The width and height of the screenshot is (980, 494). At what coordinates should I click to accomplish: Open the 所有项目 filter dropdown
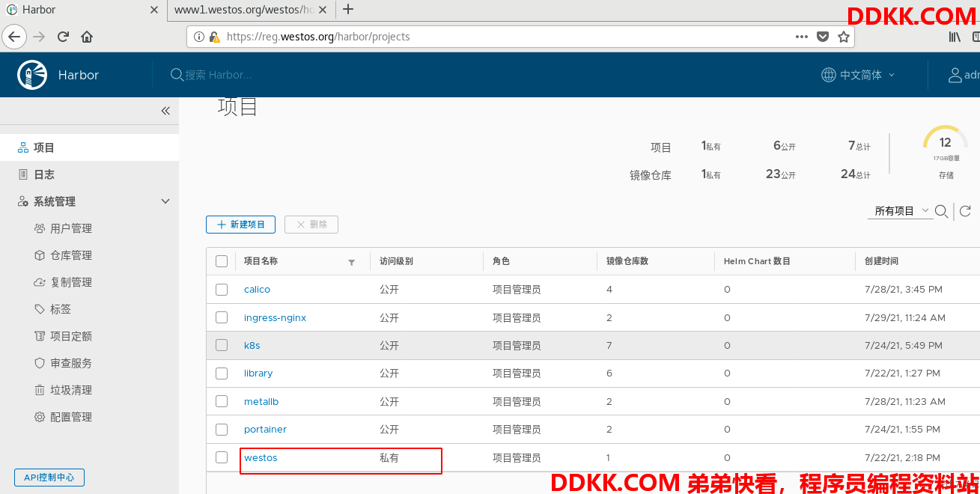pos(901,211)
